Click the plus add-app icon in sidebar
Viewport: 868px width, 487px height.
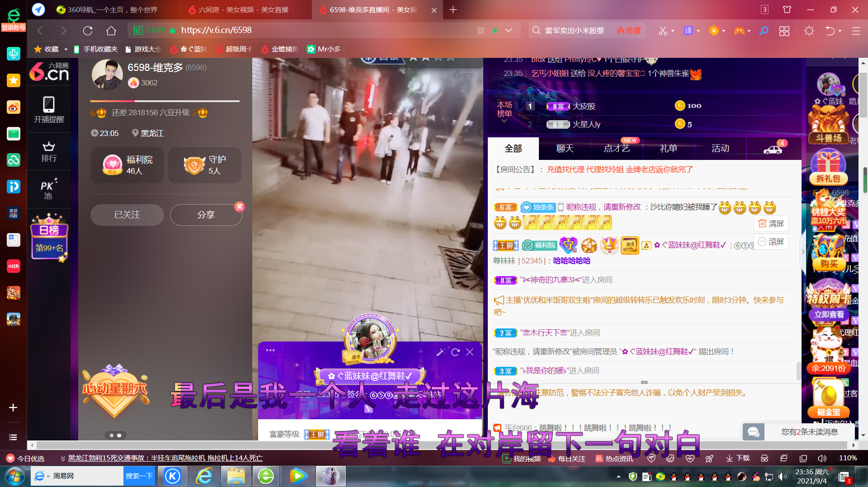point(13,407)
